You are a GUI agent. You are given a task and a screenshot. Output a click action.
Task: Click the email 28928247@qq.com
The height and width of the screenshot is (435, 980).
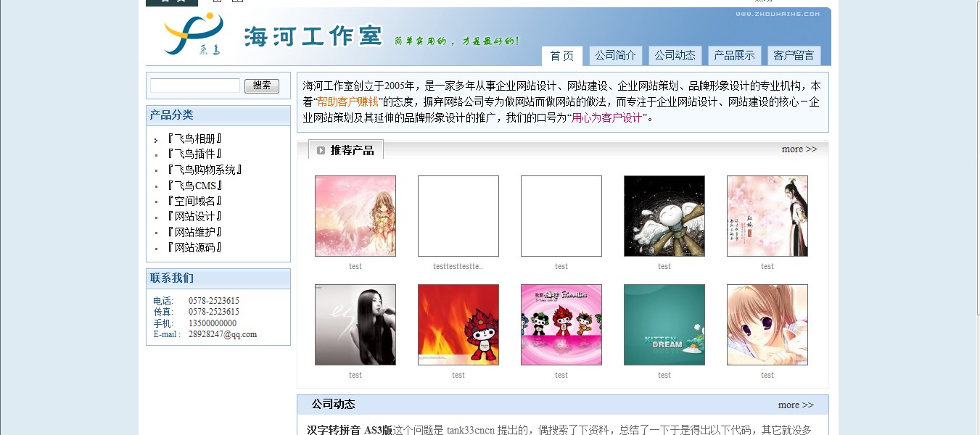[223, 334]
